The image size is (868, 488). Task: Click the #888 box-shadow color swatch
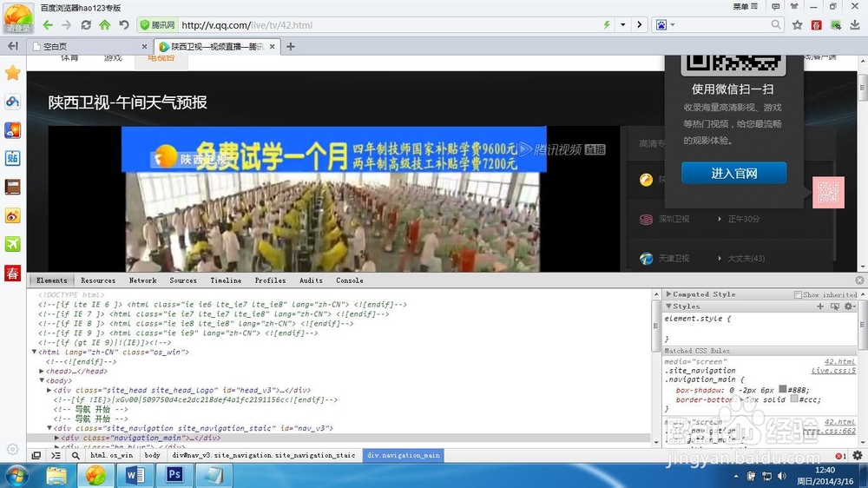[783, 389]
